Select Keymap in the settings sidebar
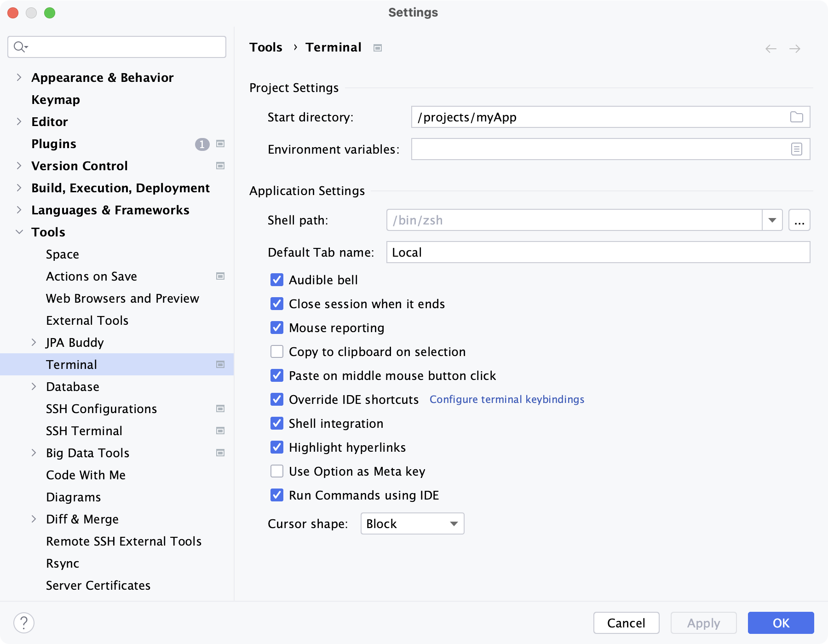828x644 pixels. (56, 99)
